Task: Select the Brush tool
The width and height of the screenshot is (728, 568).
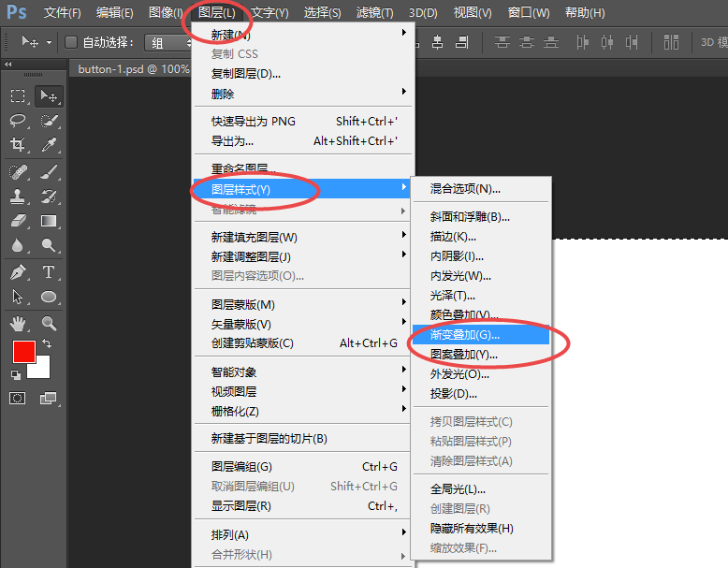Action: click(x=49, y=172)
